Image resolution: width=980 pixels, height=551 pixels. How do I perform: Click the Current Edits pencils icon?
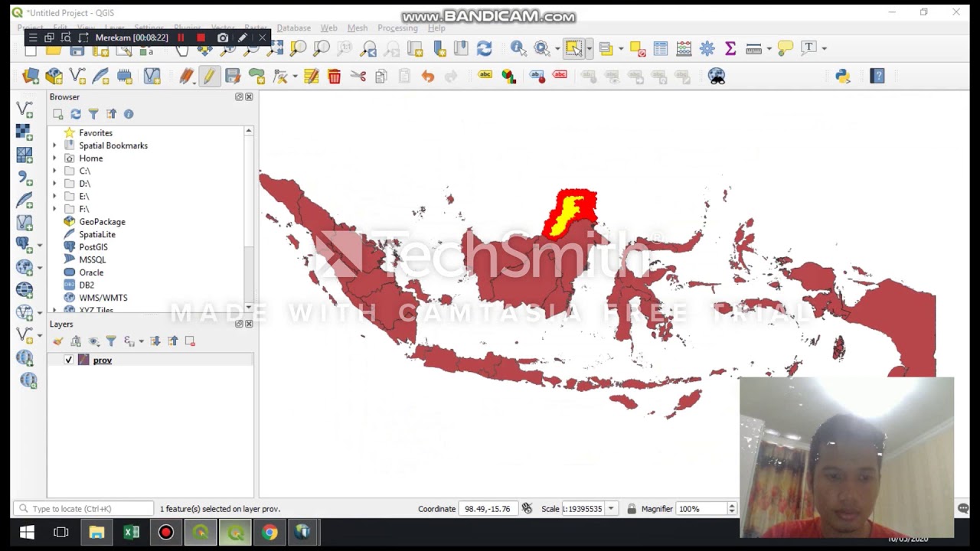pyautogui.click(x=186, y=76)
